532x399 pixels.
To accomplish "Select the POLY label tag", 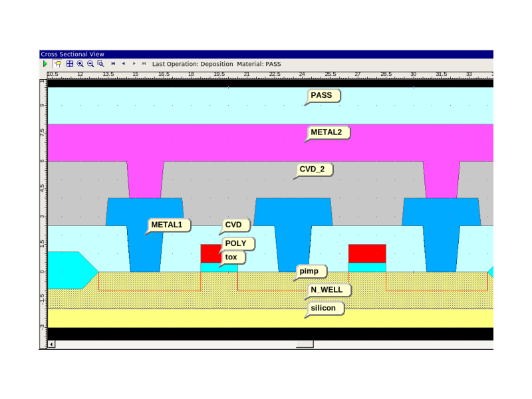I will coord(236,243).
